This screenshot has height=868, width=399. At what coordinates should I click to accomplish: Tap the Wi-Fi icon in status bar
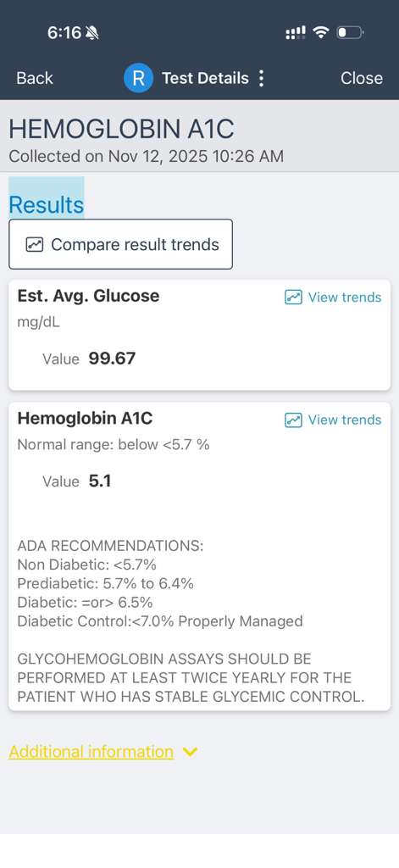point(320,33)
